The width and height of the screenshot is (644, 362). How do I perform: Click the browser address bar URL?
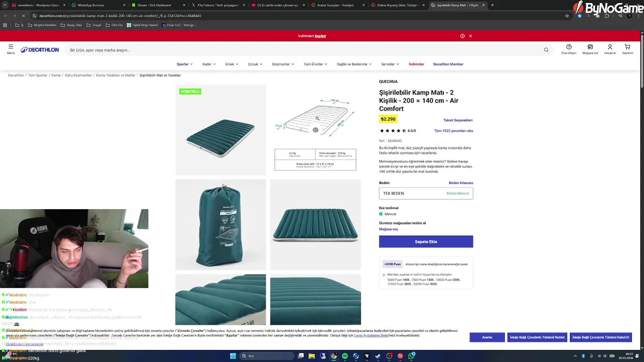(x=120, y=16)
